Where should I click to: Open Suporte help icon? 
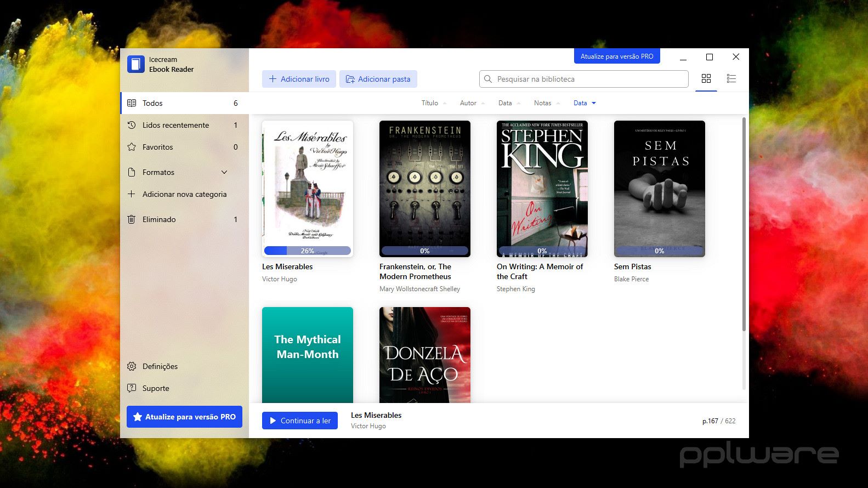coord(132,388)
